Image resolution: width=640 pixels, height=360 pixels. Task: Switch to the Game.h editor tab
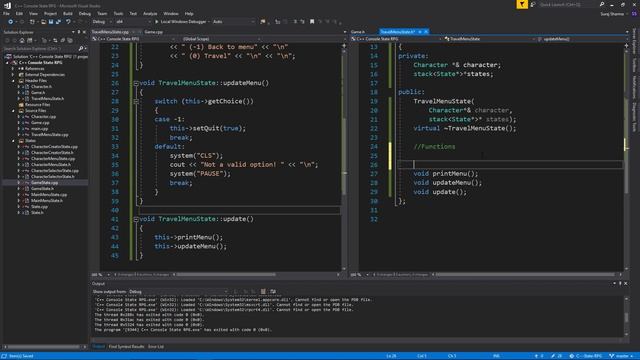tap(358, 32)
